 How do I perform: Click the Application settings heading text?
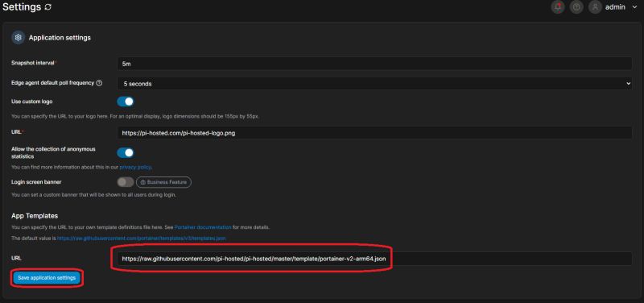click(60, 37)
